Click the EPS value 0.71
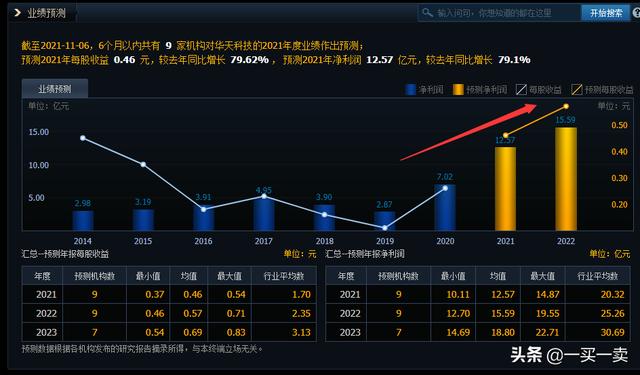Image resolution: width=640 pixels, height=375 pixels. point(236,314)
